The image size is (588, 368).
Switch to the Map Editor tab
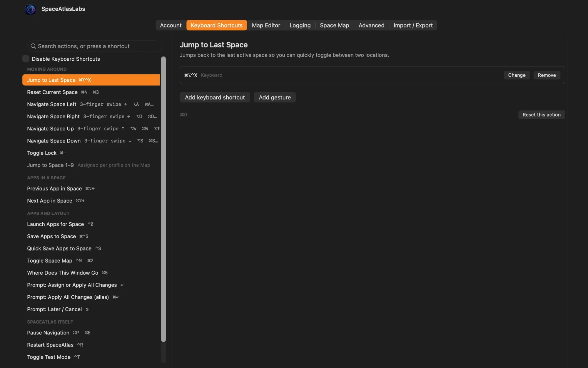click(x=266, y=25)
